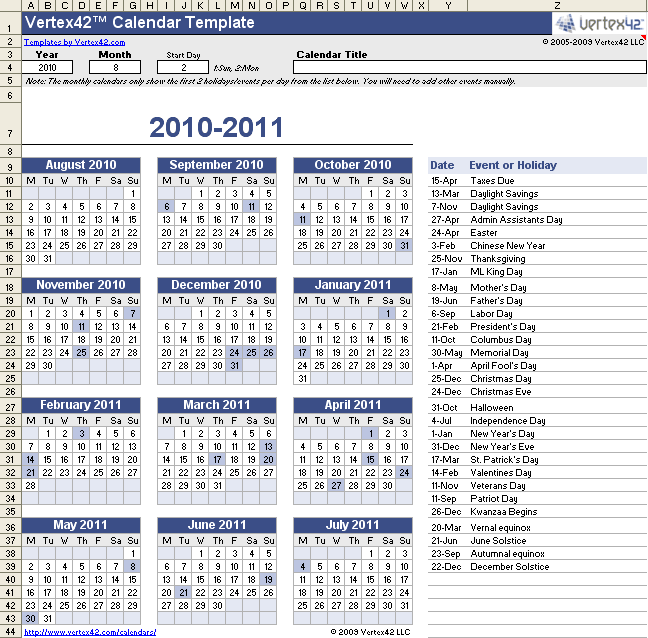Viewport: 648px width, 638px height.
Task: Select highlighted day 27 in April 2011
Action: click(336, 486)
